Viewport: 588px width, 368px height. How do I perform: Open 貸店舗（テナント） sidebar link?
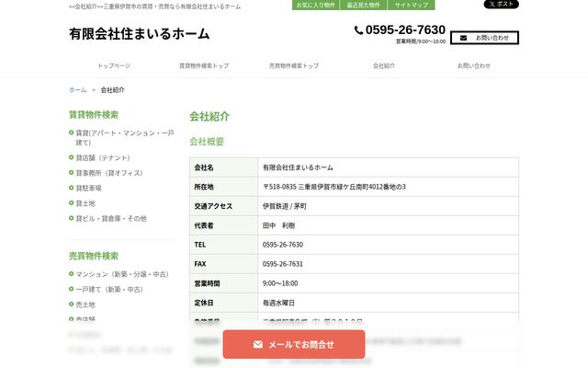pos(103,157)
